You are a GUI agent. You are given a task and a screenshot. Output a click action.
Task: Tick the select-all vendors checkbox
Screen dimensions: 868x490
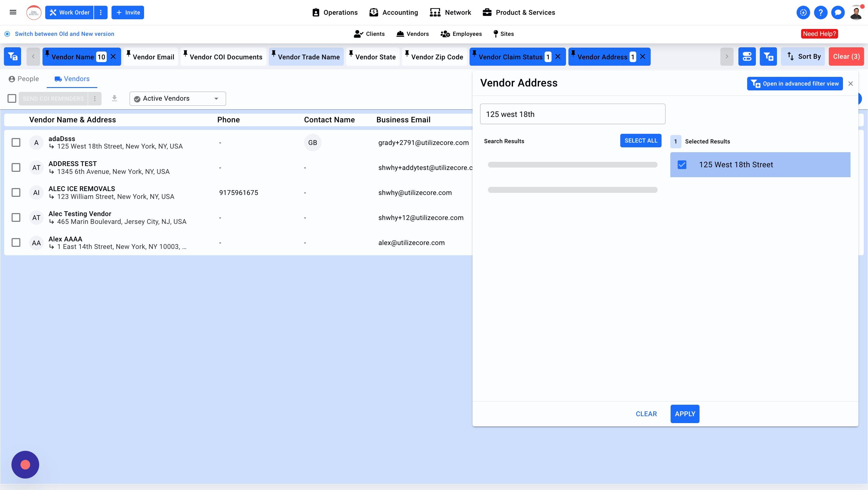coord(12,99)
